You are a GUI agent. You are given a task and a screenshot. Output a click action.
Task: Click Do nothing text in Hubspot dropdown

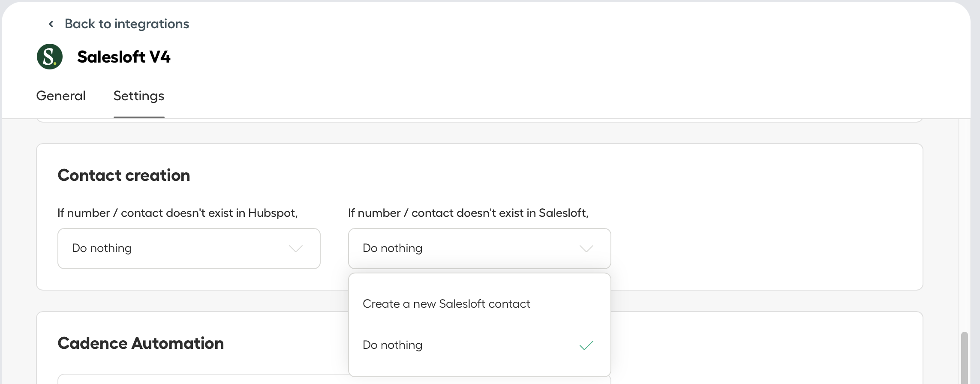point(102,248)
